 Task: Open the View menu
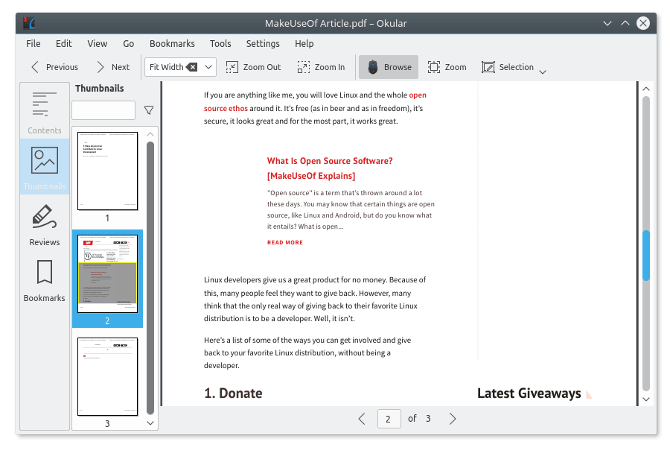[97, 44]
